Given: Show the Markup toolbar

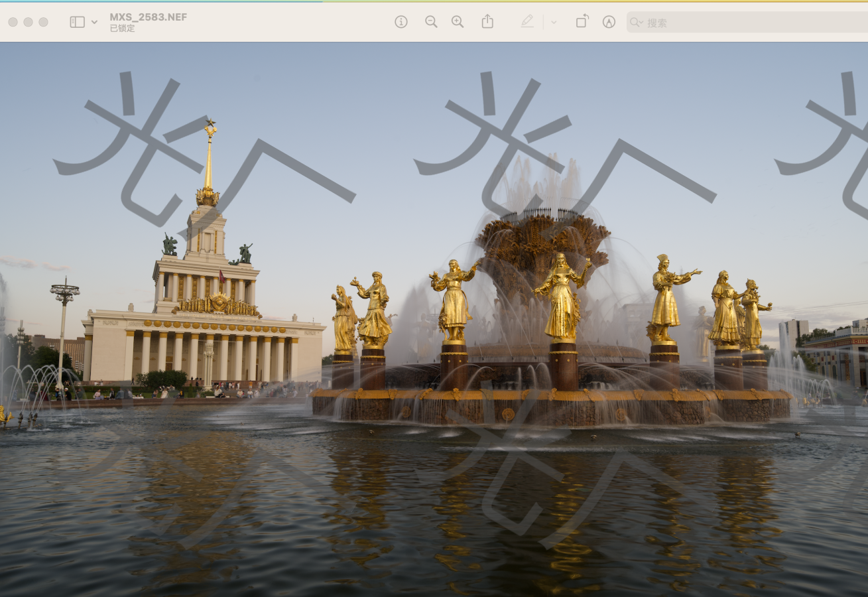Looking at the screenshot, I should (609, 22).
